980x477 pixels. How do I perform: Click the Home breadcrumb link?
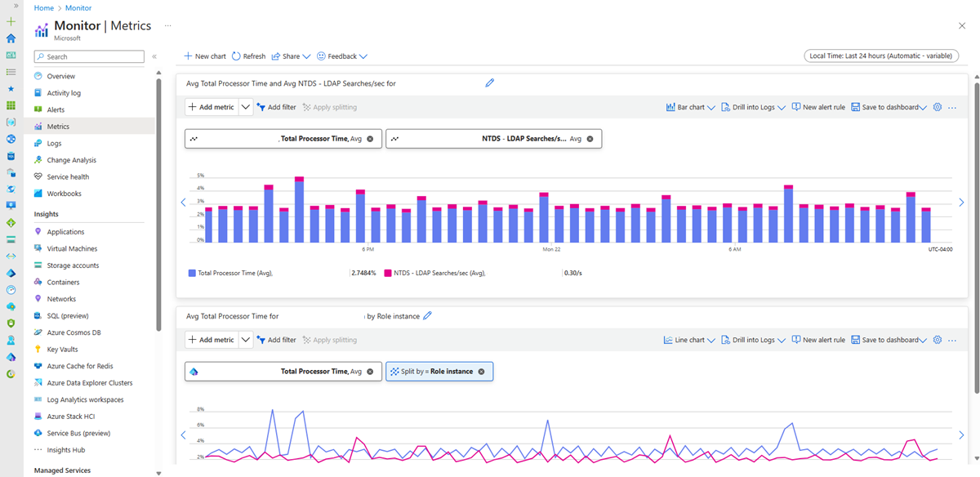[x=44, y=7]
